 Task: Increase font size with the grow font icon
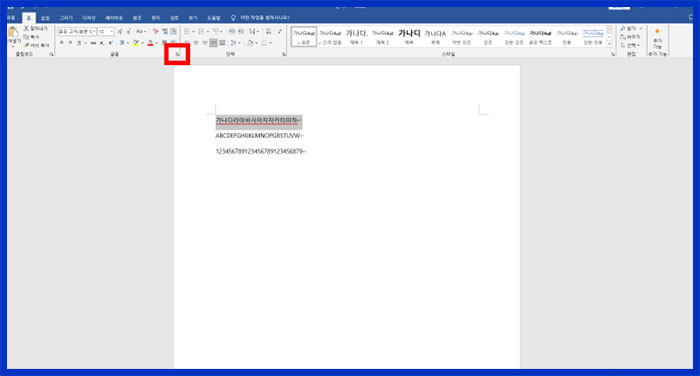click(120, 31)
